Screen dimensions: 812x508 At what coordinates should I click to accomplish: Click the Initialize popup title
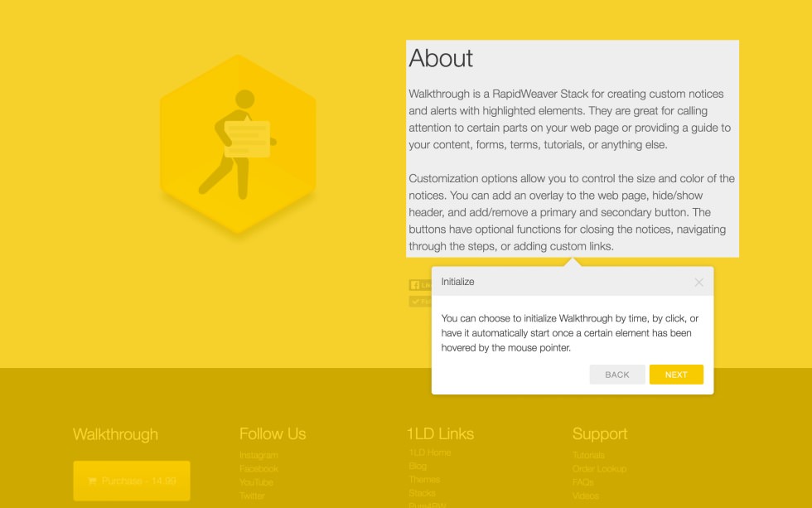(457, 282)
